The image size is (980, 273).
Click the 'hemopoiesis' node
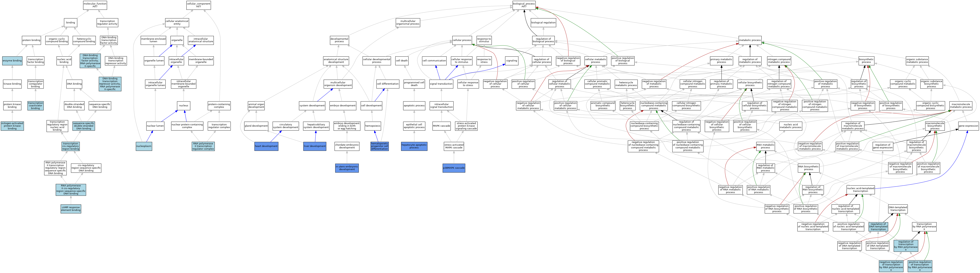coord(373,126)
